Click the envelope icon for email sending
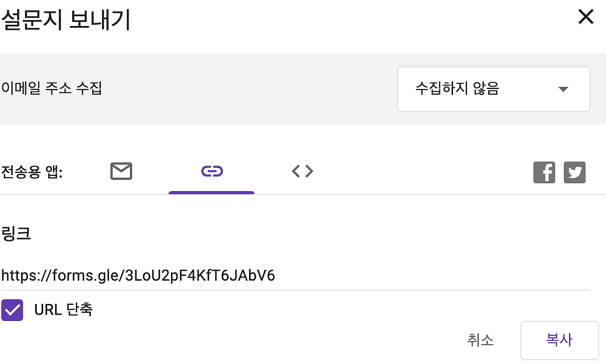Screen dimensions: 606x364 pos(121,171)
